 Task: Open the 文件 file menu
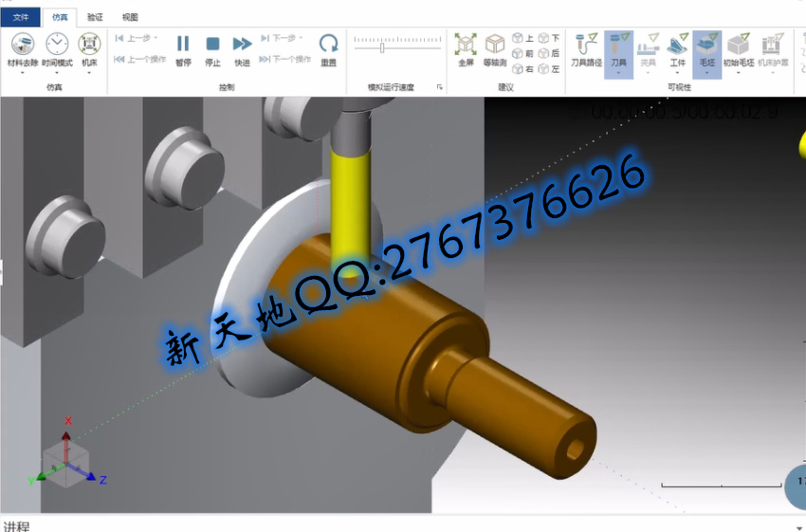(20, 17)
